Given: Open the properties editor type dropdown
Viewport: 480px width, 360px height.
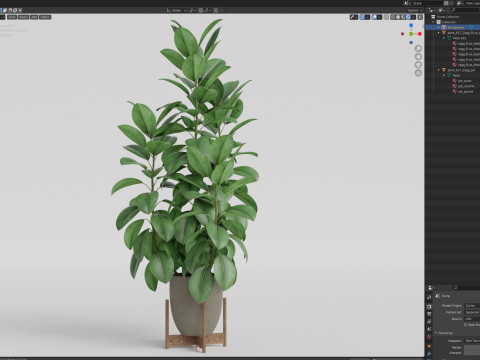Looking at the screenshot, I should point(431,287).
